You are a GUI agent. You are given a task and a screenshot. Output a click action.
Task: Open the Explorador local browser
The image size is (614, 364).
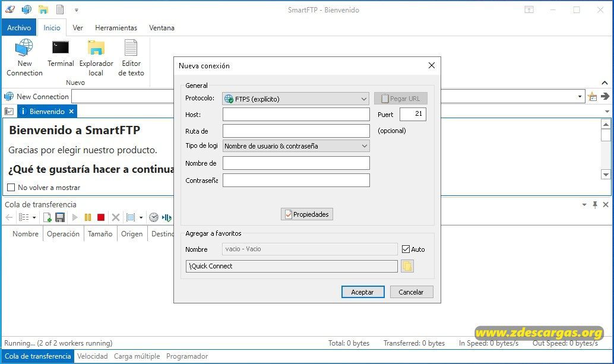(96, 58)
